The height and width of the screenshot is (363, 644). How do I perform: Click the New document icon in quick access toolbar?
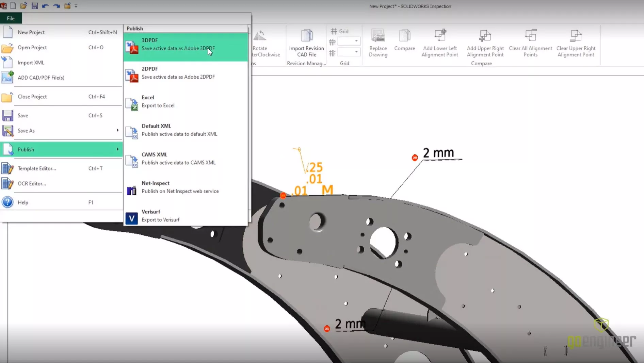[13, 5]
